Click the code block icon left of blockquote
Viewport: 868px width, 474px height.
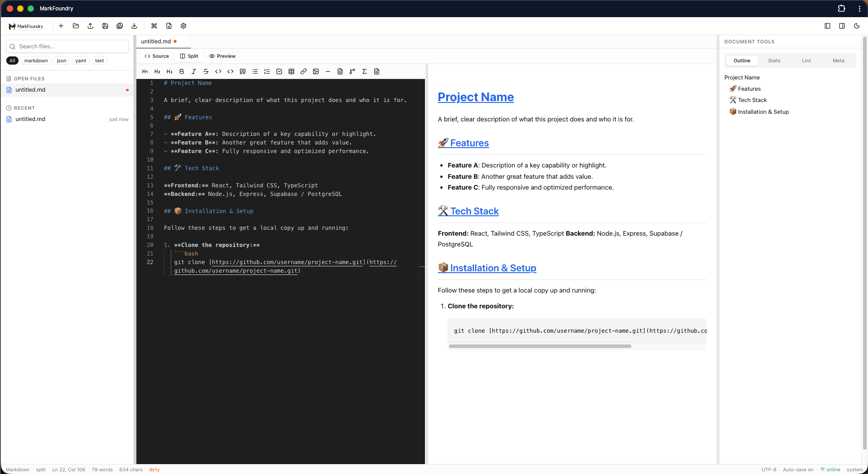click(230, 71)
